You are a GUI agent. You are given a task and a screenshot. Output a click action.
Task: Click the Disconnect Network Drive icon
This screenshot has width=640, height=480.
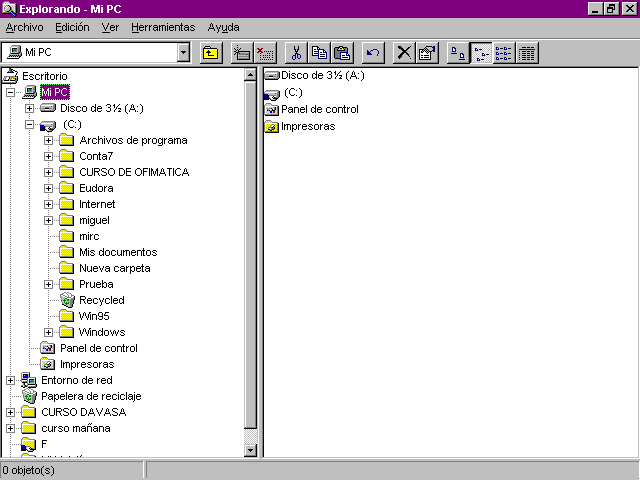click(265, 53)
